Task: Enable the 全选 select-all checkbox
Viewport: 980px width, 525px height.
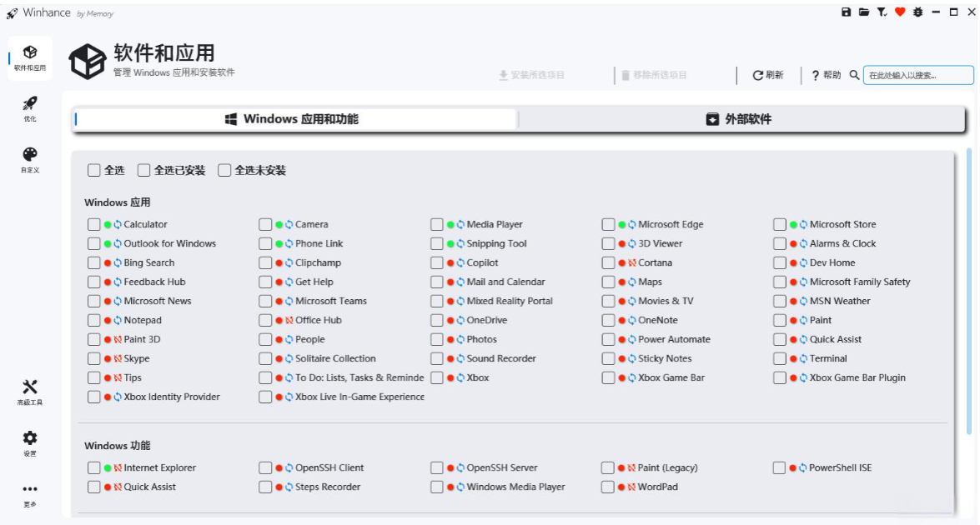Action: coord(94,171)
